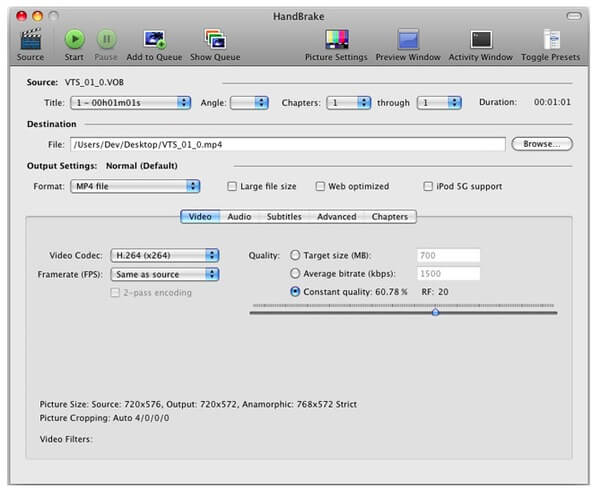
Task: Add job via Add to Queue icon
Action: [x=154, y=39]
